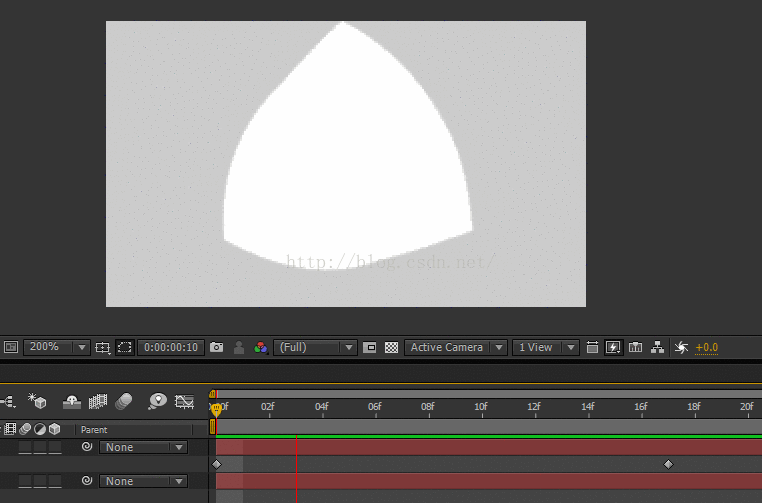Select the keyframe near 17f in timeline

(668, 464)
